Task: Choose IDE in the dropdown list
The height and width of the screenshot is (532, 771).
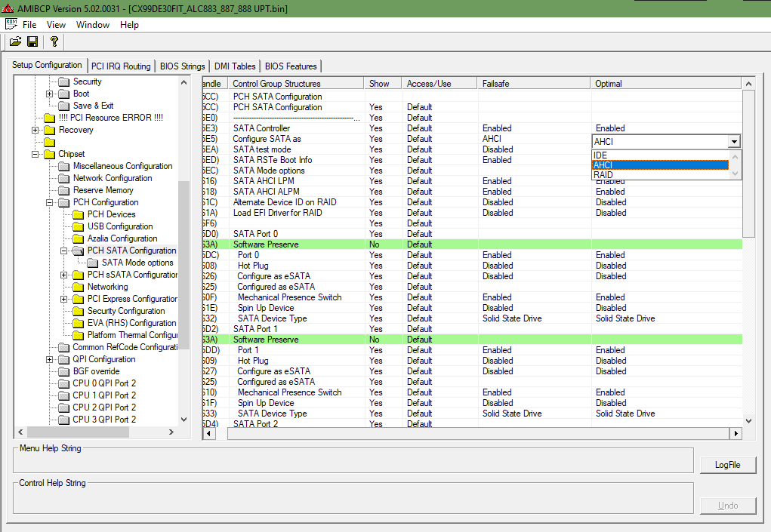Action: coord(660,155)
